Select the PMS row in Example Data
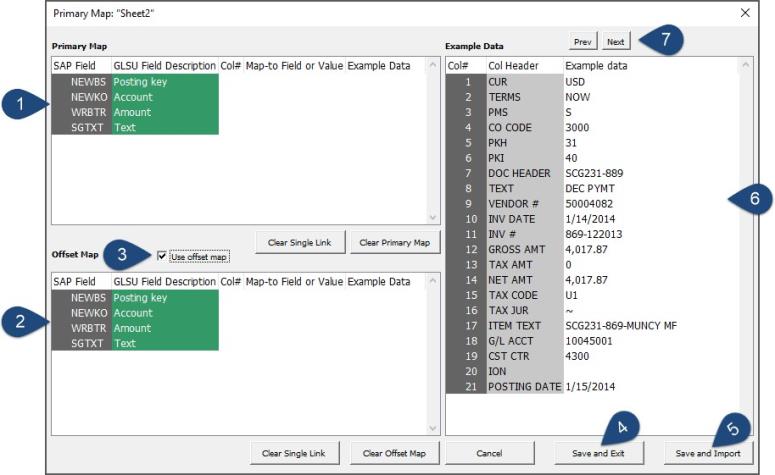 (x=592, y=112)
